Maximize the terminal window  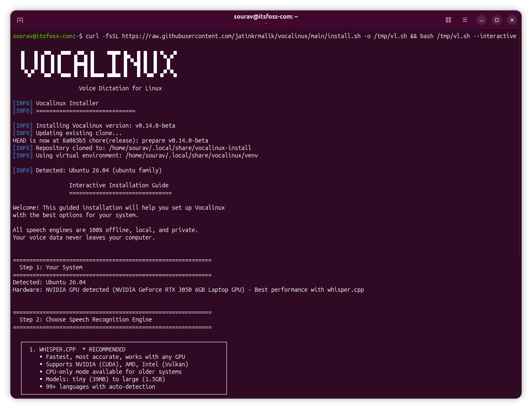(x=497, y=20)
